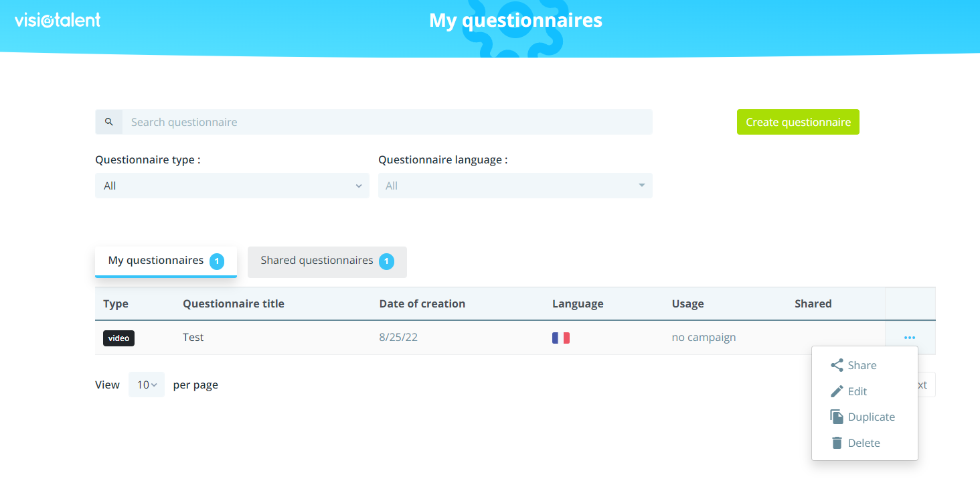Viewport: 980px width, 483px height.
Task: Click the Share icon in menu
Action: click(837, 366)
